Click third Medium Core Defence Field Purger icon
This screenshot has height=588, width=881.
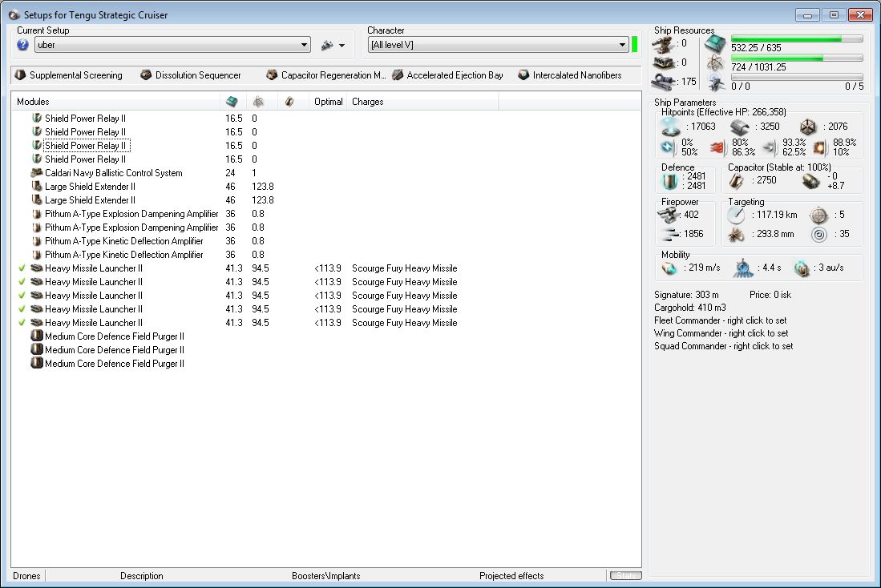tap(37, 364)
